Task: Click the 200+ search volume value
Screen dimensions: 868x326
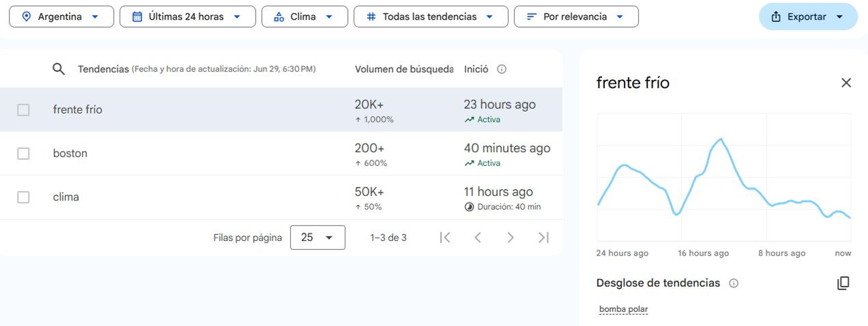Action: click(x=369, y=148)
